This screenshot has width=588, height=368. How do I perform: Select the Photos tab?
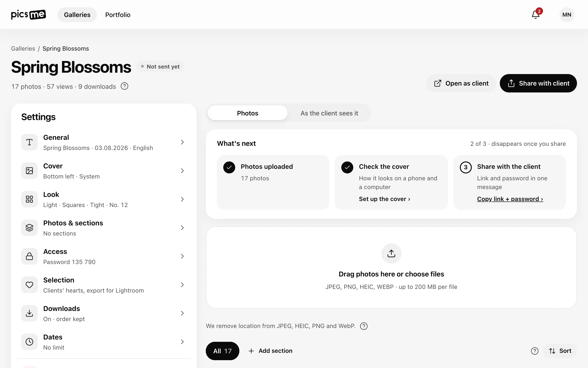[247, 113]
